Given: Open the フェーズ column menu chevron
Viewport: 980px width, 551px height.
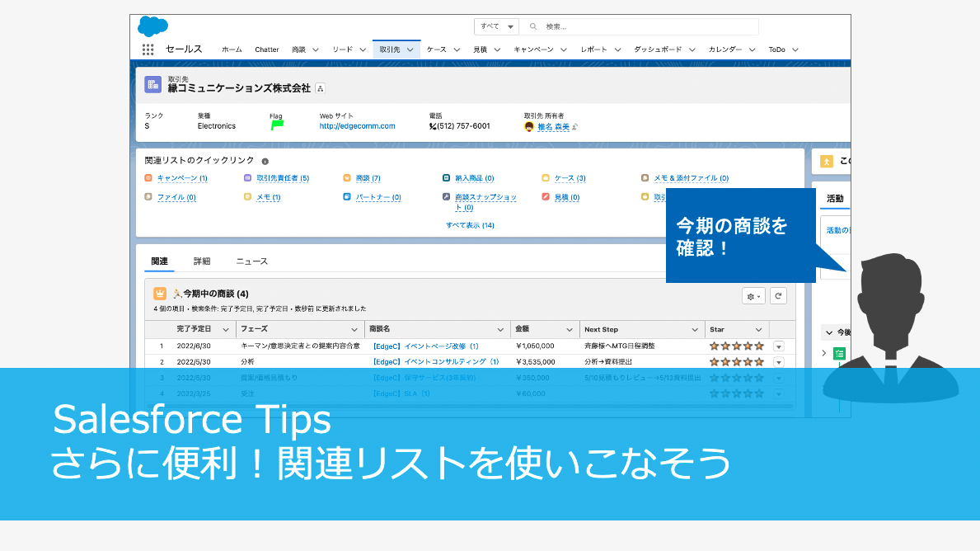Looking at the screenshot, I should [354, 330].
